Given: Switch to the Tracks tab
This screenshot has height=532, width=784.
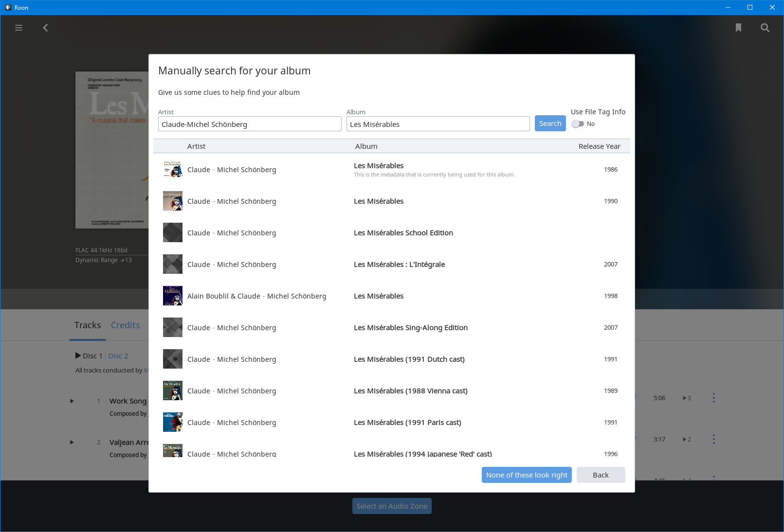Looking at the screenshot, I should point(88,325).
